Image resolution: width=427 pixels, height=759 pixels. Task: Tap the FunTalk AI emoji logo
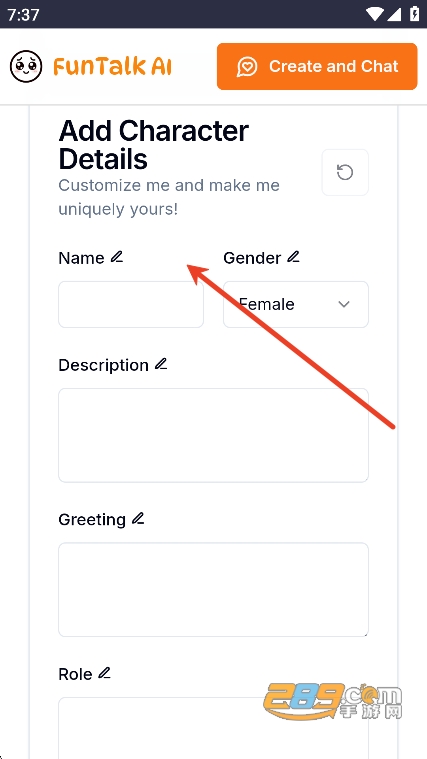click(26, 66)
